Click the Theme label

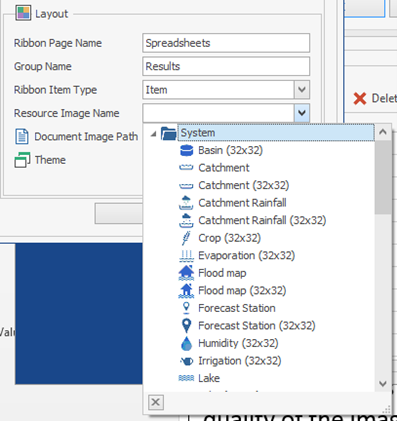tap(50, 160)
